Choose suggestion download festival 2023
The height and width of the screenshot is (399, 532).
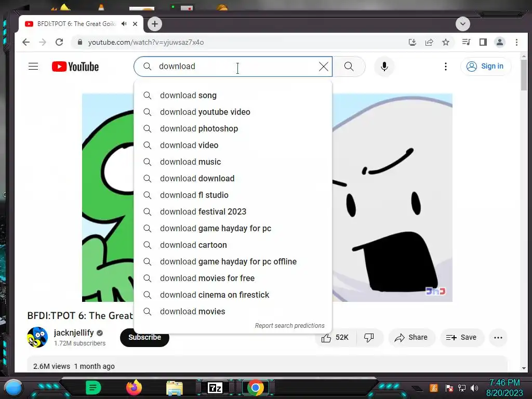[233, 212]
